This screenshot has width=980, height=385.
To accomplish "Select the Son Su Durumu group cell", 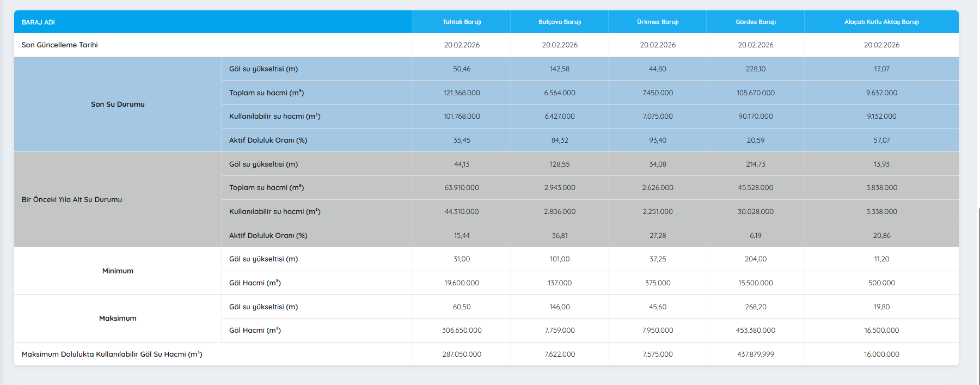I will pyautogui.click(x=118, y=105).
